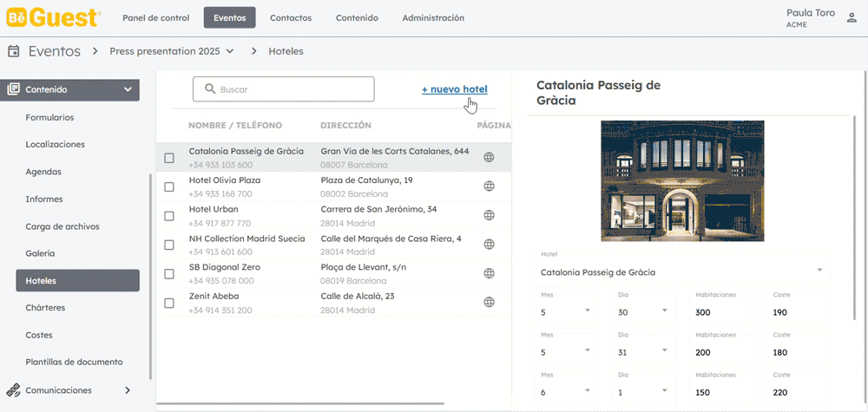Click the hotel list horizontal scrollbar
Screen dimensions: 868x412
[300, 403]
